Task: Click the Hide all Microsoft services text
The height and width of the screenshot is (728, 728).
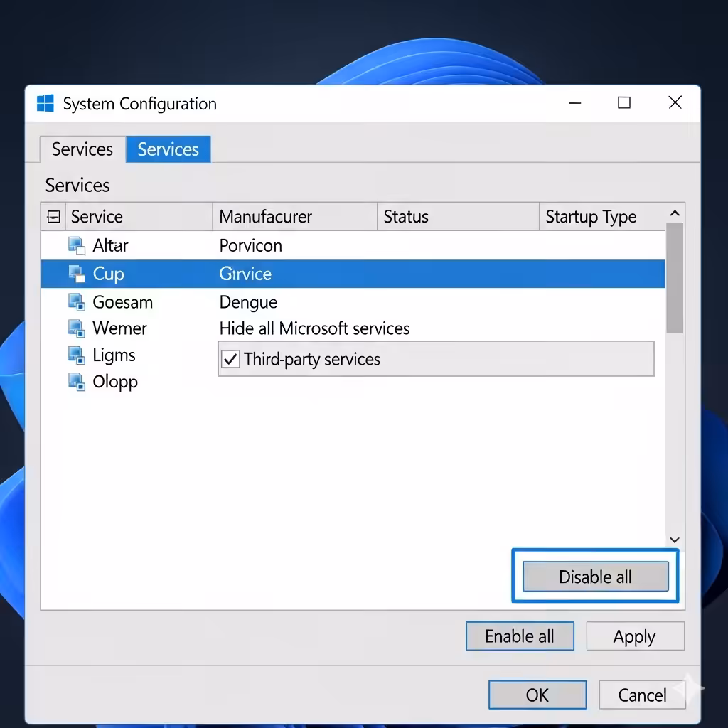Action: [314, 328]
